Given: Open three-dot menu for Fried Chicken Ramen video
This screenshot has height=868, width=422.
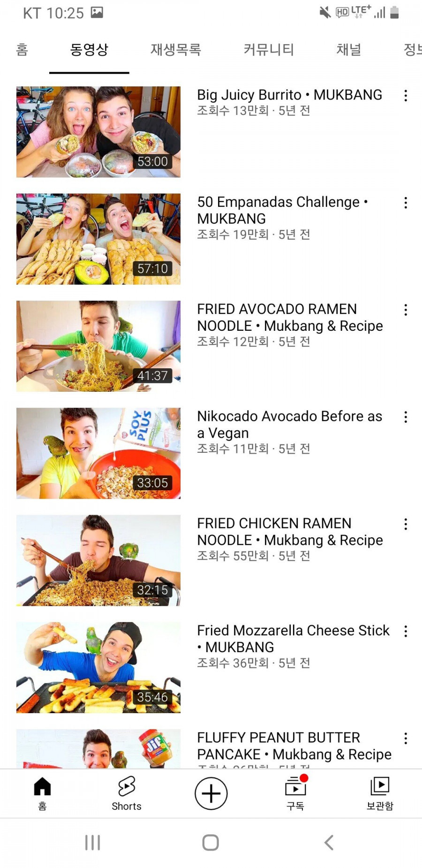Looking at the screenshot, I should click(406, 524).
